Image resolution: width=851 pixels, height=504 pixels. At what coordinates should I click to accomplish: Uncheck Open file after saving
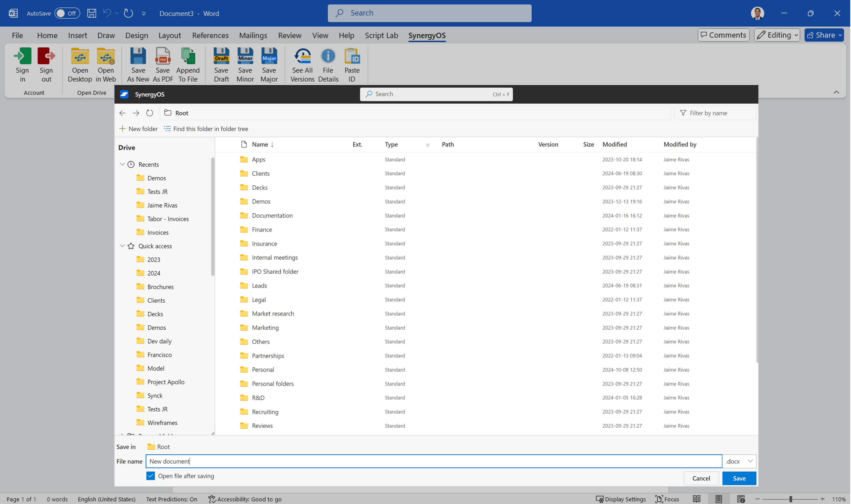[x=151, y=476]
